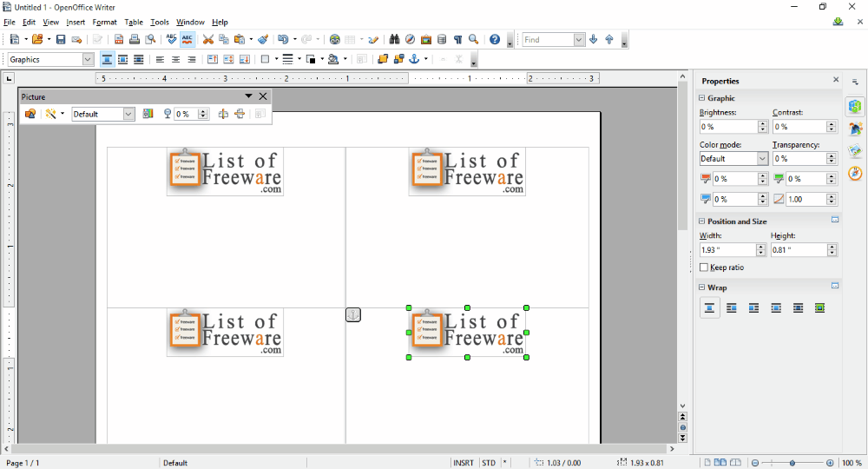The height and width of the screenshot is (469, 868).
Task: Open the Color mode dropdown in Properties
Action: [762, 158]
